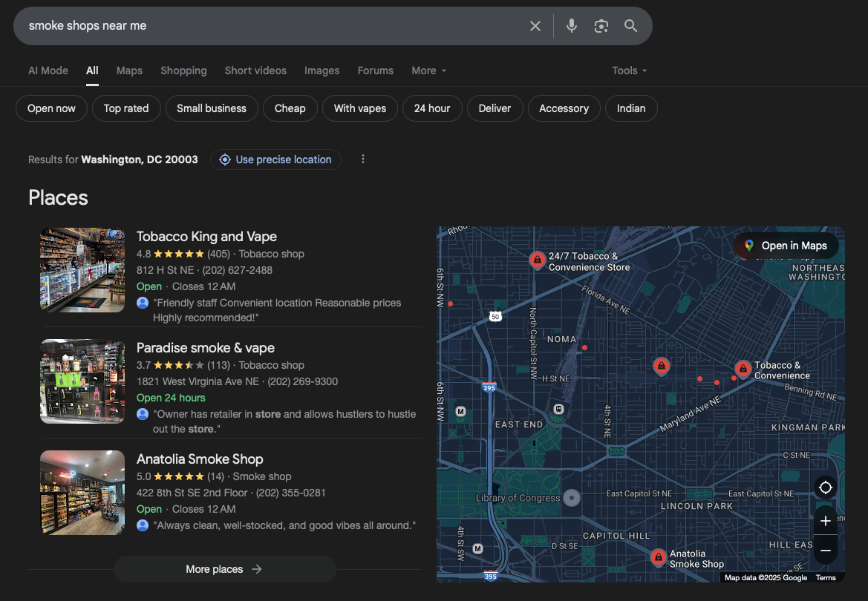This screenshot has width=868, height=601.
Task: Zoom in on the map
Action: (826, 521)
